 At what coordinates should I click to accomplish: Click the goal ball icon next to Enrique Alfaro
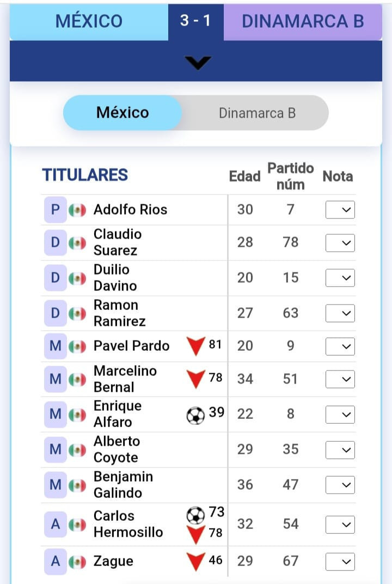click(195, 416)
